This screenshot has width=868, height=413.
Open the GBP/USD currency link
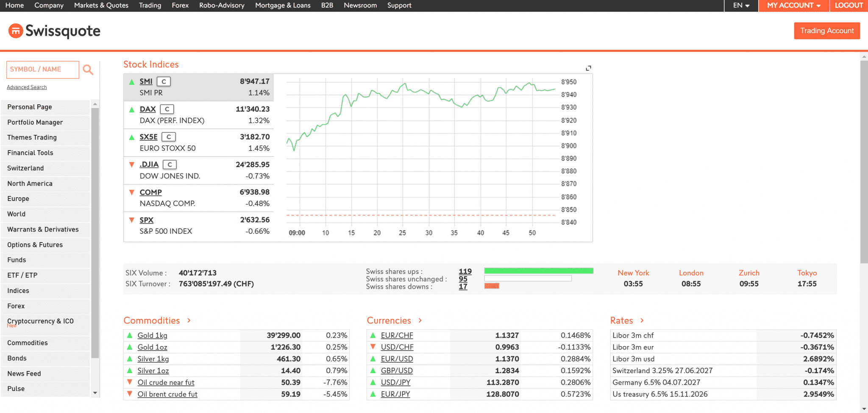pos(397,371)
